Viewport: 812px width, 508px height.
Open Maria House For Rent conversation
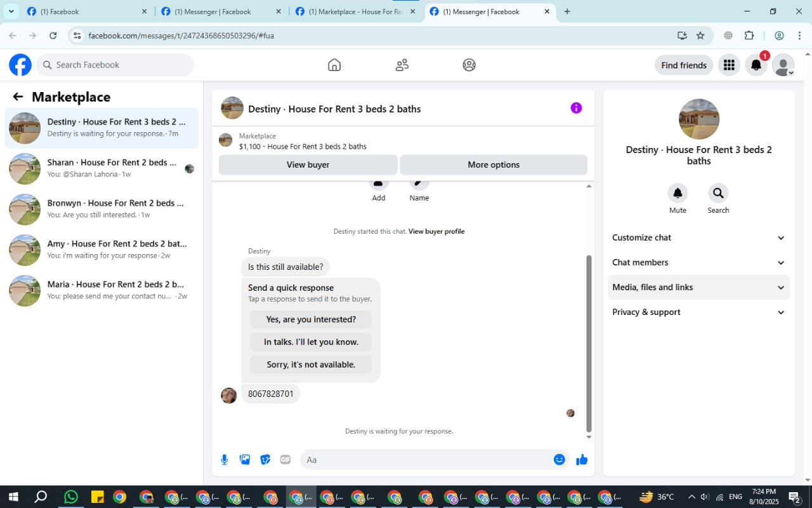pyautogui.click(x=101, y=290)
